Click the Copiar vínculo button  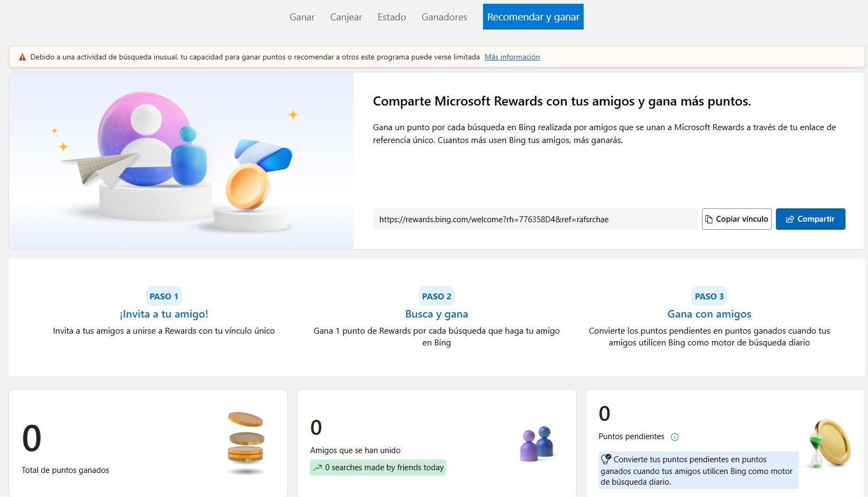(x=736, y=219)
